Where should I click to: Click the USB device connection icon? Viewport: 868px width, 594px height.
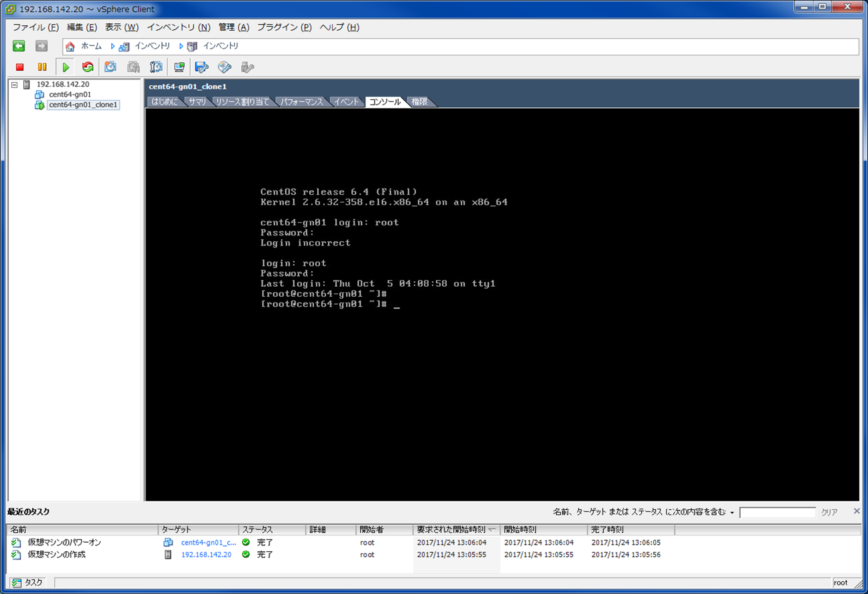[x=247, y=67]
